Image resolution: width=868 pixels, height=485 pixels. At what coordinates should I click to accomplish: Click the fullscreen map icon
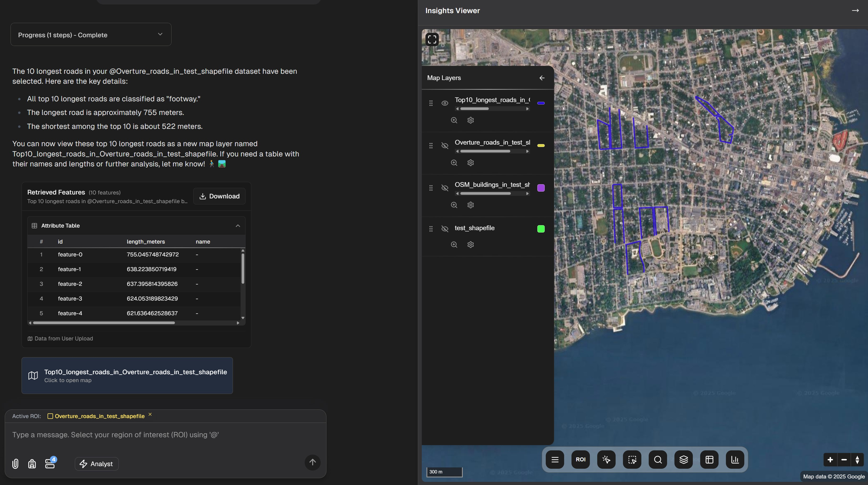432,39
